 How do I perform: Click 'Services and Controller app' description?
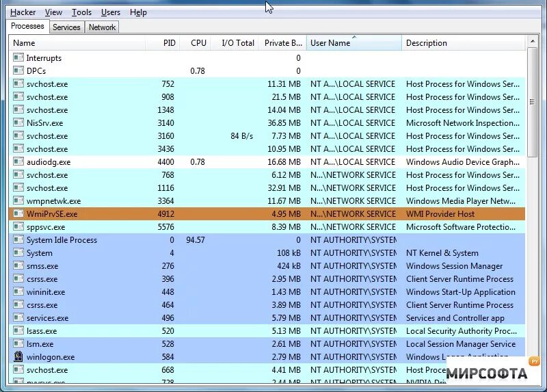tap(455, 318)
